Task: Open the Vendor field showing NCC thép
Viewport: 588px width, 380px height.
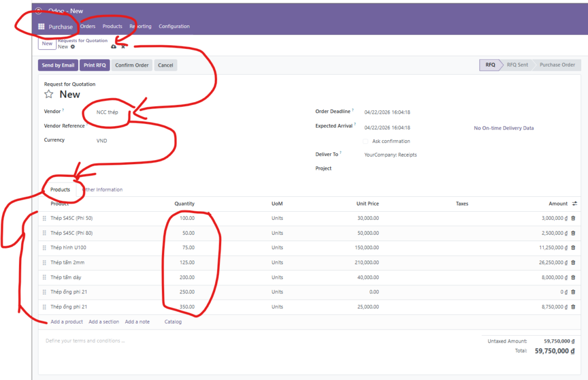Action: coord(107,112)
